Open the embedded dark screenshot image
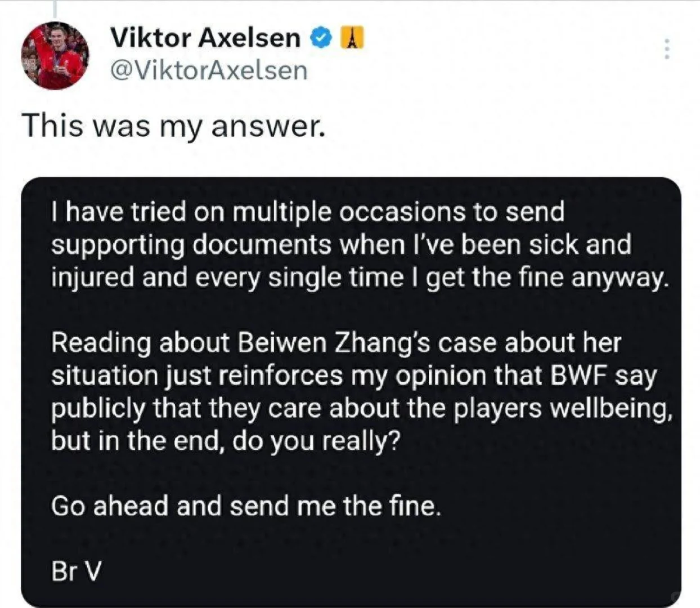 pos(351,392)
